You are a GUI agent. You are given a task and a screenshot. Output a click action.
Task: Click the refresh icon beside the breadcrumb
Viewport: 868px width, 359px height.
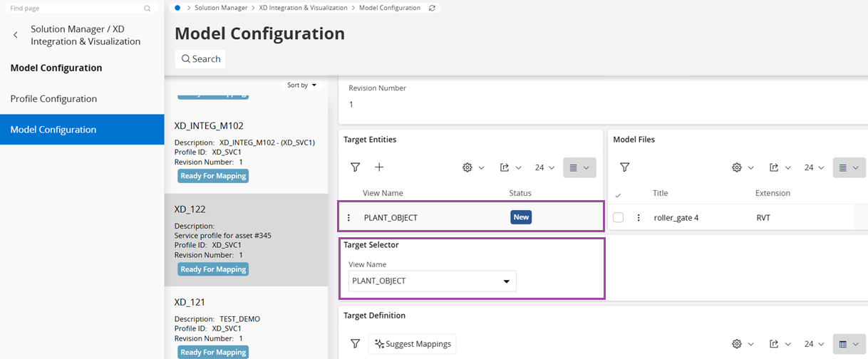pyautogui.click(x=432, y=8)
